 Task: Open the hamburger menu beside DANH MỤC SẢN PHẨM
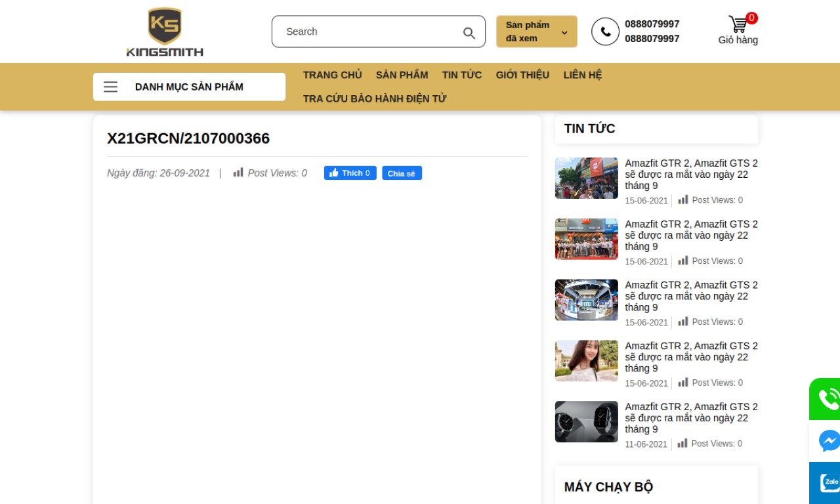tap(110, 86)
